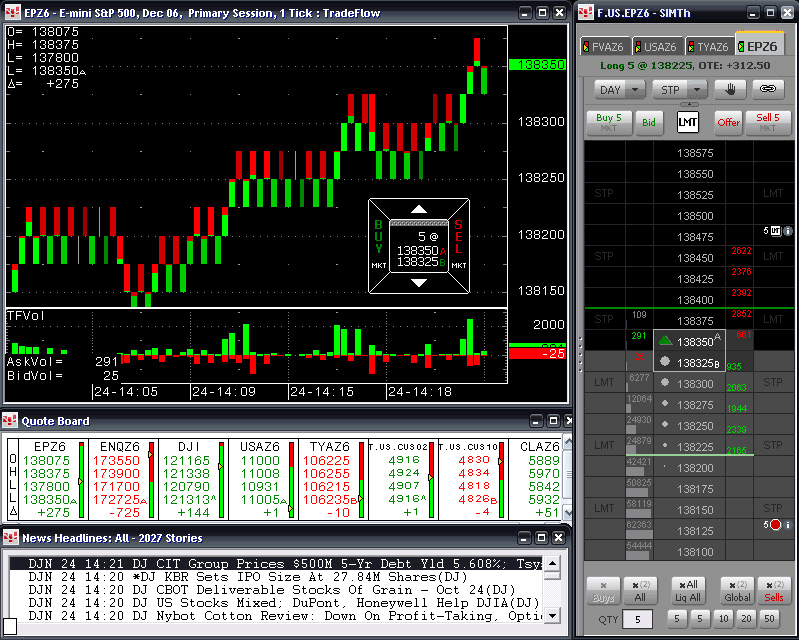Click the 138350 price label on chart axis
Image resolution: width=799 pixels, height=640 pixels.
(x=538, y=65)
